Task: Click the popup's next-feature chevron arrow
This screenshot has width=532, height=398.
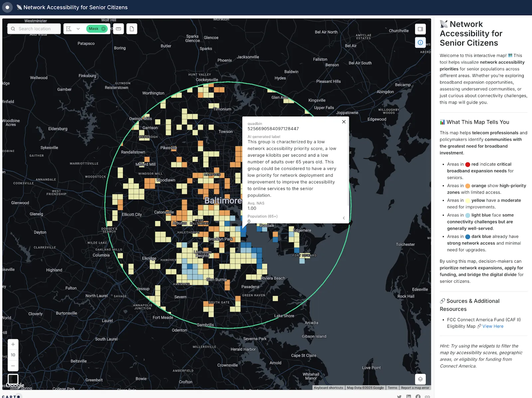Action: tap(344, 218)
